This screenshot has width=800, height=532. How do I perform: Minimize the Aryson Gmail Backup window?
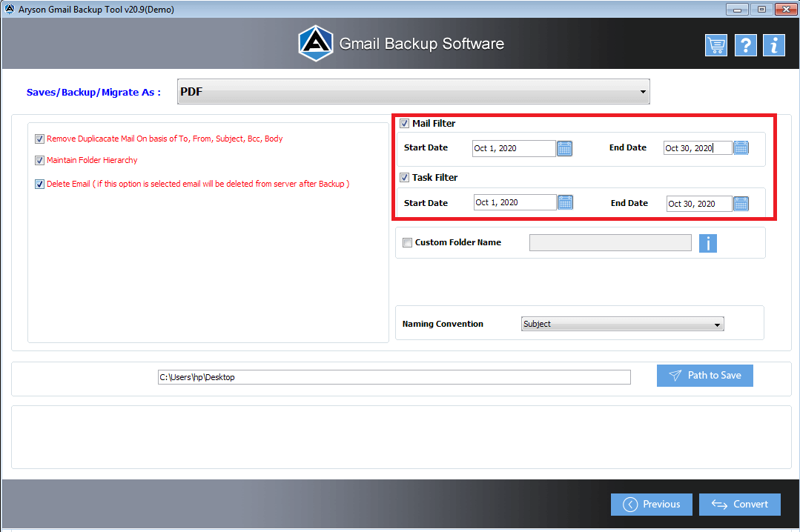737,9
